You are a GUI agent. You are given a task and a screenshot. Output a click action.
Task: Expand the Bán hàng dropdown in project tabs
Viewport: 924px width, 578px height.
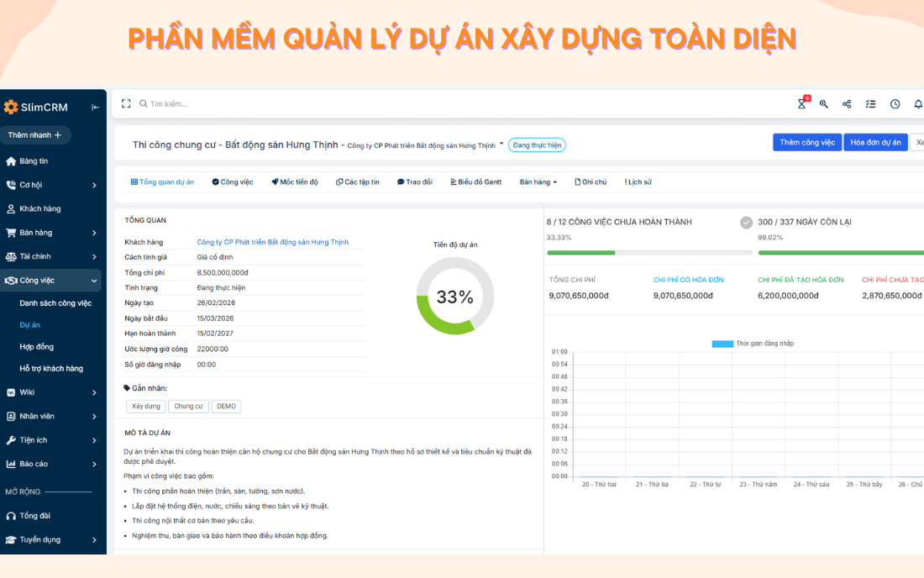pos(537,181)
